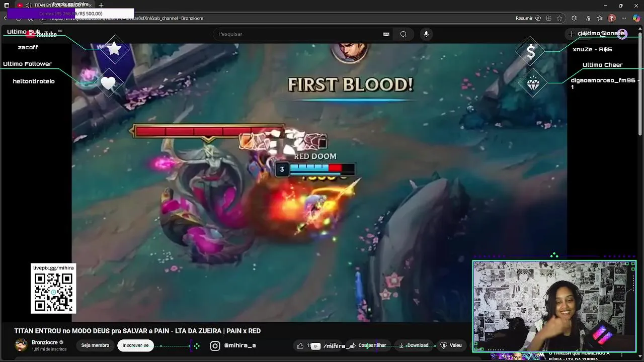Click the 'xnuZe - R$5' donation text
The image size is (644, 362).
(x=592, y=49)
